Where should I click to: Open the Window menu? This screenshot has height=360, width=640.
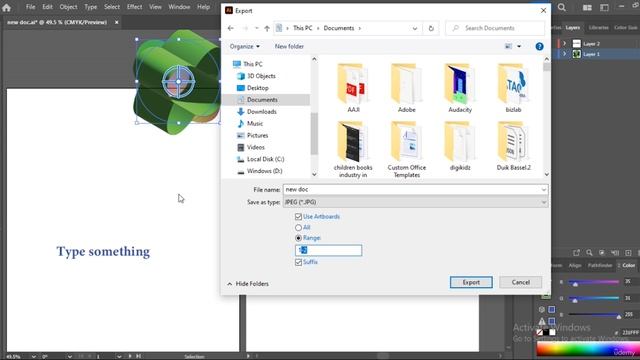pos(179,7)
